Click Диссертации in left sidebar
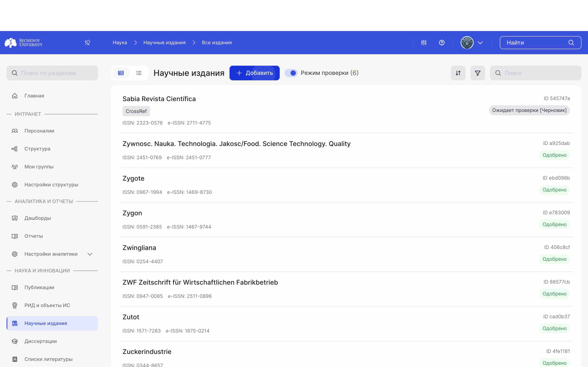 click(41, 341)
